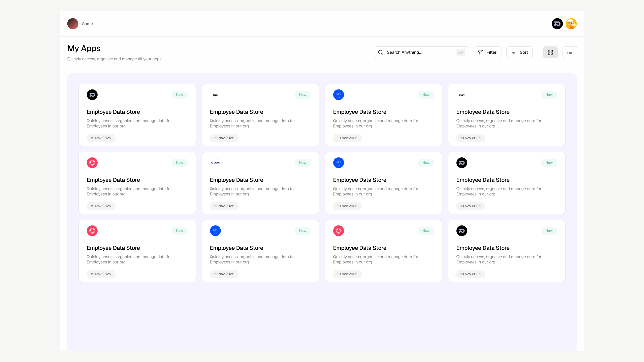Viewport: 644px width, 362px height.
Task: Click blue icon on bottom-row second card
Action: coord(215,231)
